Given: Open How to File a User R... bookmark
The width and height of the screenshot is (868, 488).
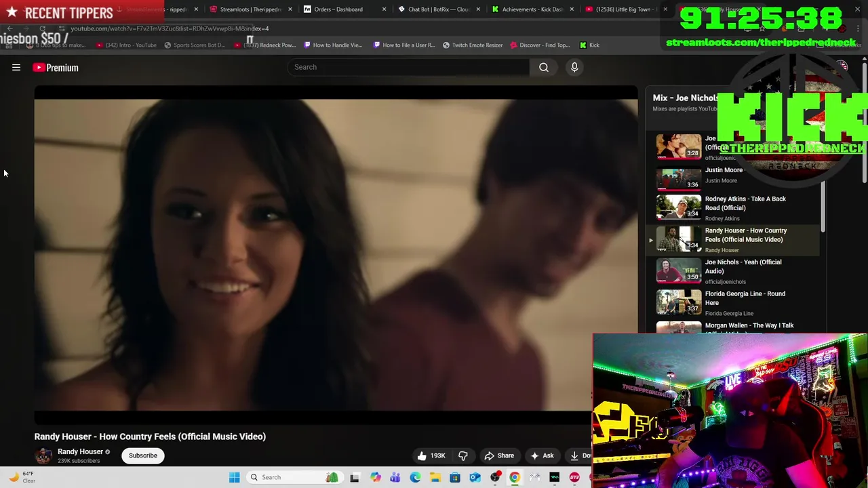Looking at the screenshot, I should (x=404, y=45).
